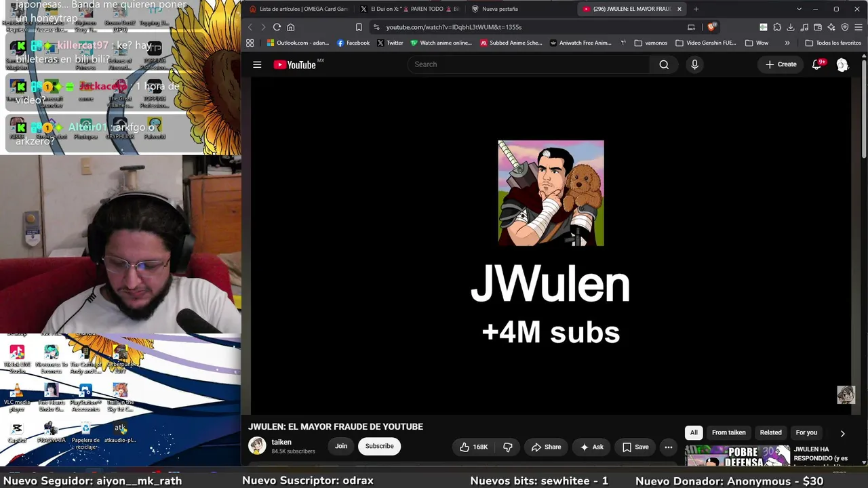The width and height of the screenshot is (868, 488).
Task: Select the For you filter chip
Action: tap(806, 432)
